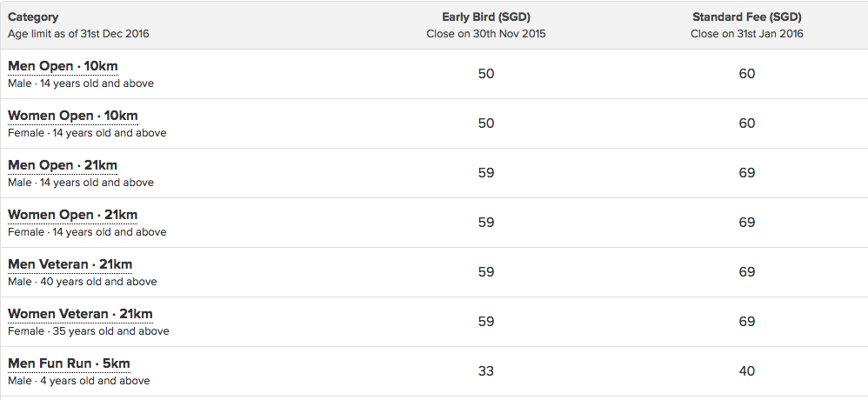
Task: Open the Women Open · 21km category link
Action: pyautogui.click(x=72, y=215)
